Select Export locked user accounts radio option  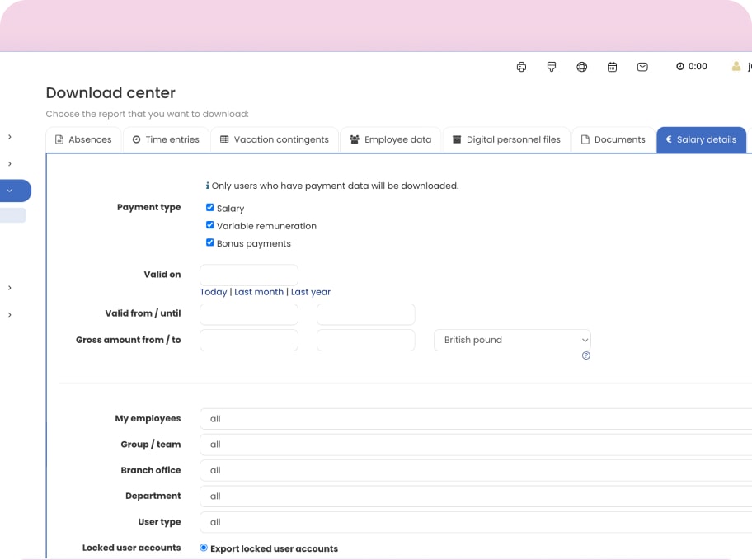(x=204, y=548)
